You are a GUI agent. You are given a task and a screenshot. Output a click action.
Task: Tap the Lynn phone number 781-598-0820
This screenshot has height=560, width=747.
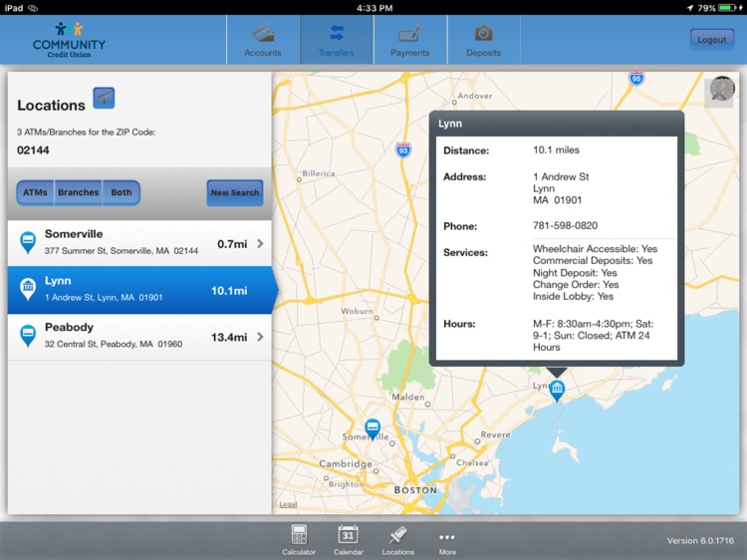(565, 225)
